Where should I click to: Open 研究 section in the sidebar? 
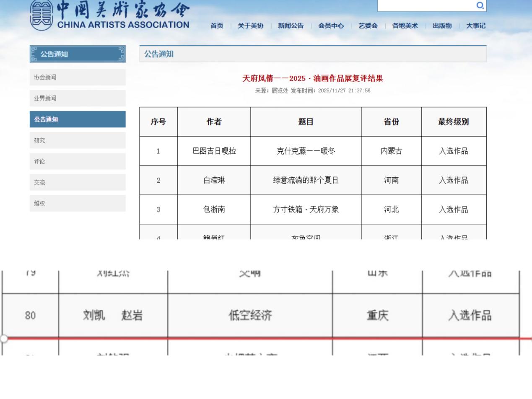point(78,140)
